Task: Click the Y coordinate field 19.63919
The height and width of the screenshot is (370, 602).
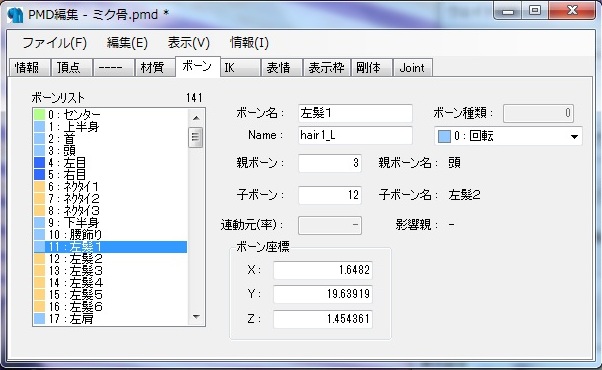Action: click(323, 294)
